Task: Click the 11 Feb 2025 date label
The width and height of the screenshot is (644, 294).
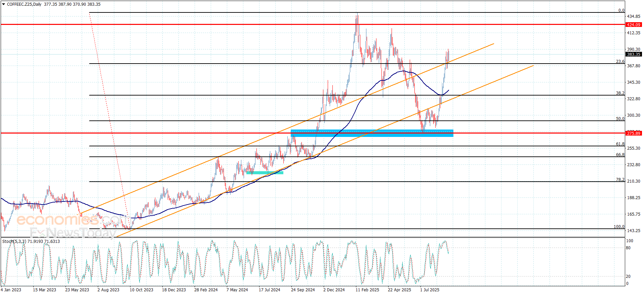Action: pyautogui.click(x=367, y=290)
